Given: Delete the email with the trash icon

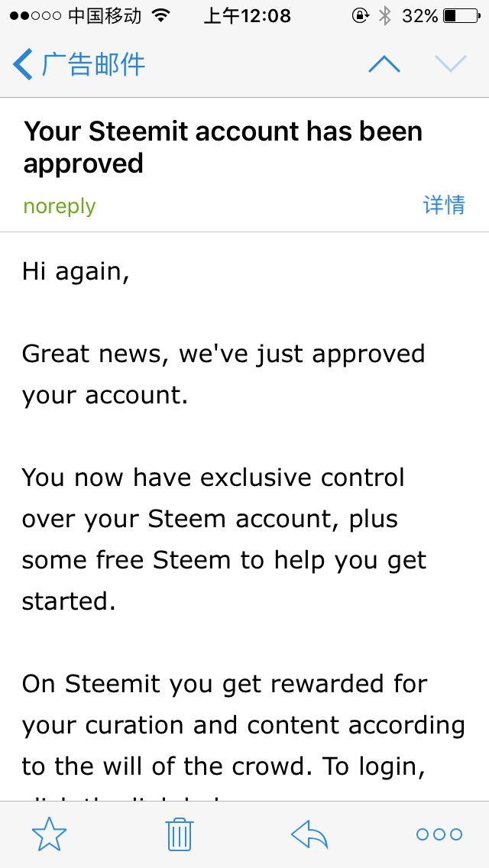Looking at the screenshot, I should (x=180, y=834).
